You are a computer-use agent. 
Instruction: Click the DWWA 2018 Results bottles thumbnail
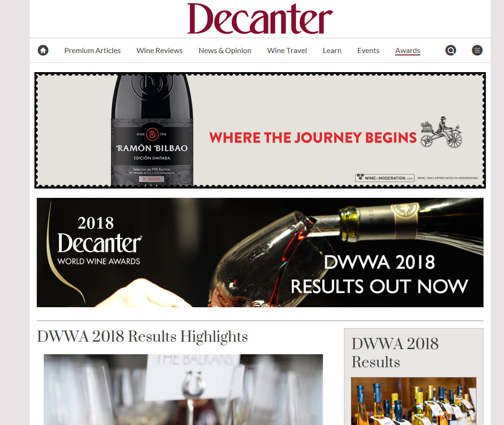click(x=414, y=401)
